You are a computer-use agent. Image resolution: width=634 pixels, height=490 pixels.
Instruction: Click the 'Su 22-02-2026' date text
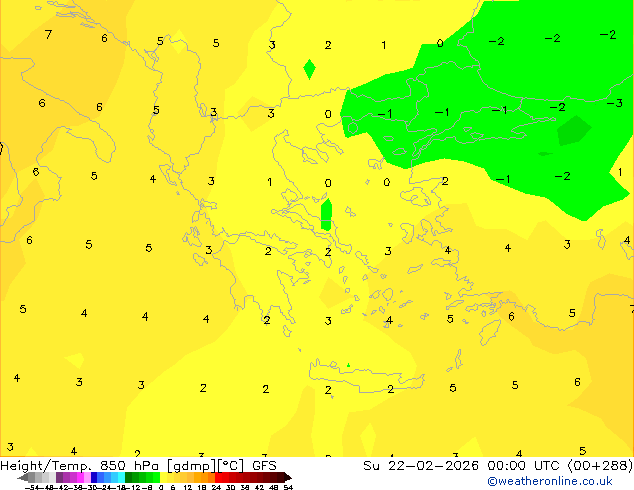[421, 465]
